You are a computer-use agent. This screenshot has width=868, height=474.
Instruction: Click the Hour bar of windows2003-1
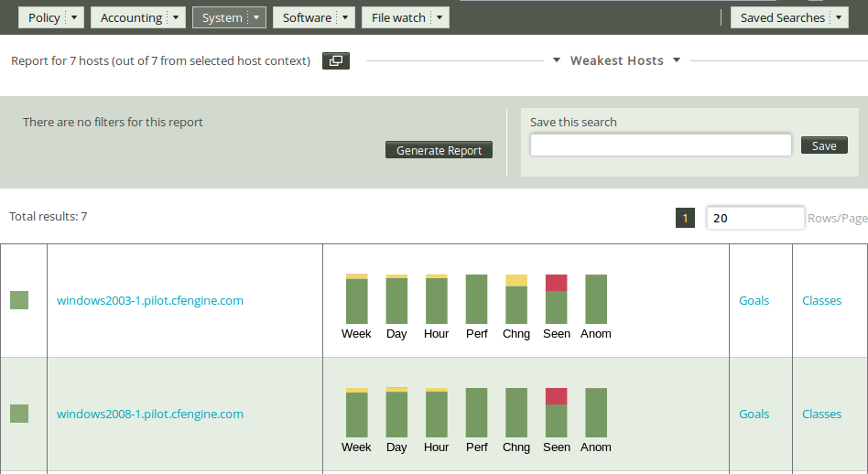point(436,298)
